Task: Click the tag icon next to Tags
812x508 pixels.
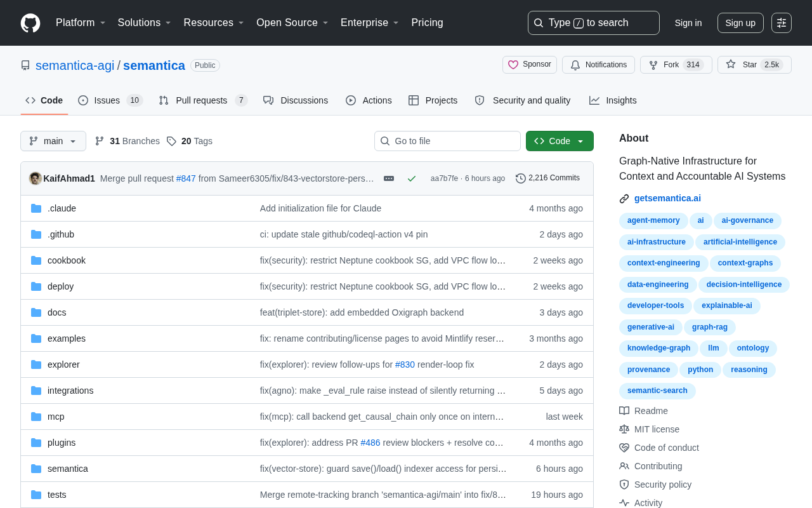Action: pos(171,141)
